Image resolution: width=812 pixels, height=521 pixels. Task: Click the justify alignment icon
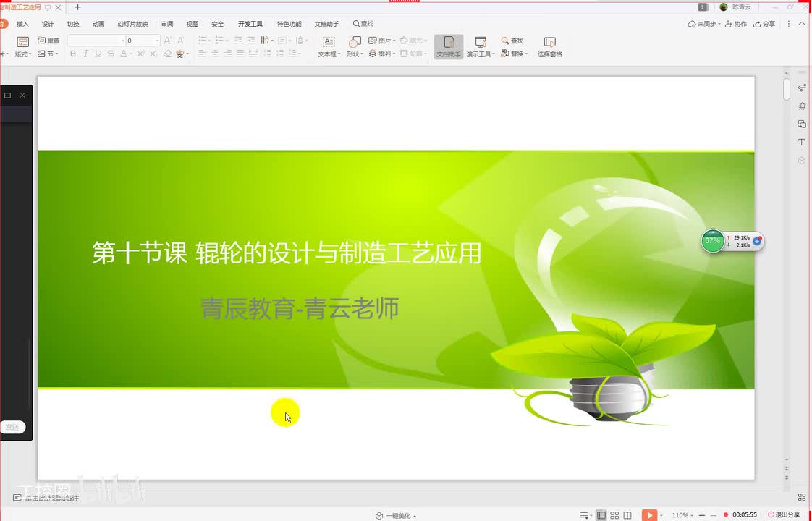[240, 54]
